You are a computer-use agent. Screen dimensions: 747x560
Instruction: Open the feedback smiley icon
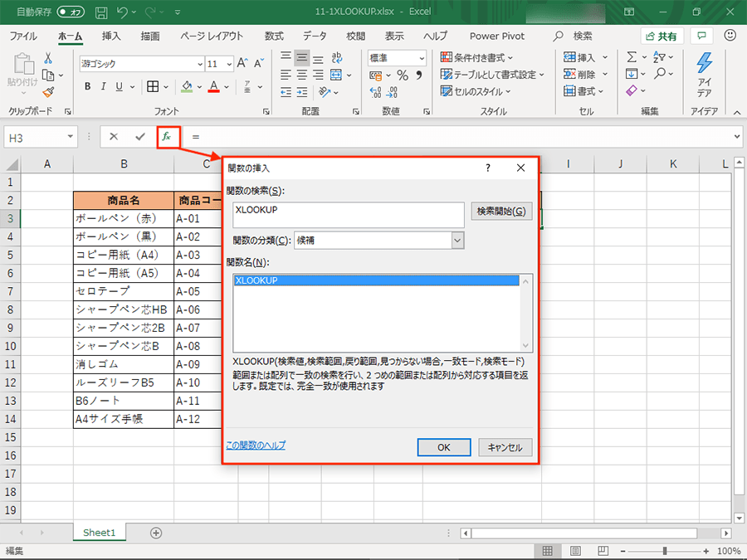[x=730, y=35]
